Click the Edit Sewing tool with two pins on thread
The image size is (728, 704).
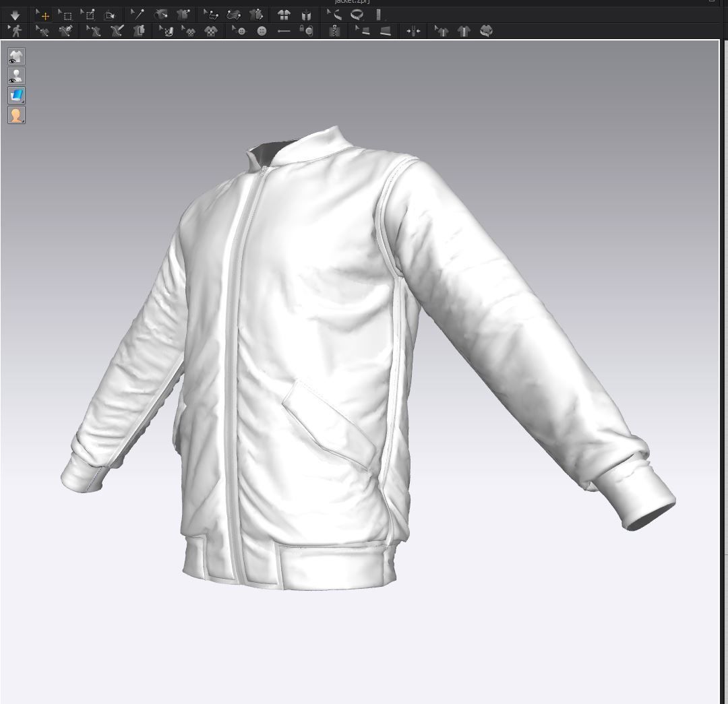click(x=211, y=15)
